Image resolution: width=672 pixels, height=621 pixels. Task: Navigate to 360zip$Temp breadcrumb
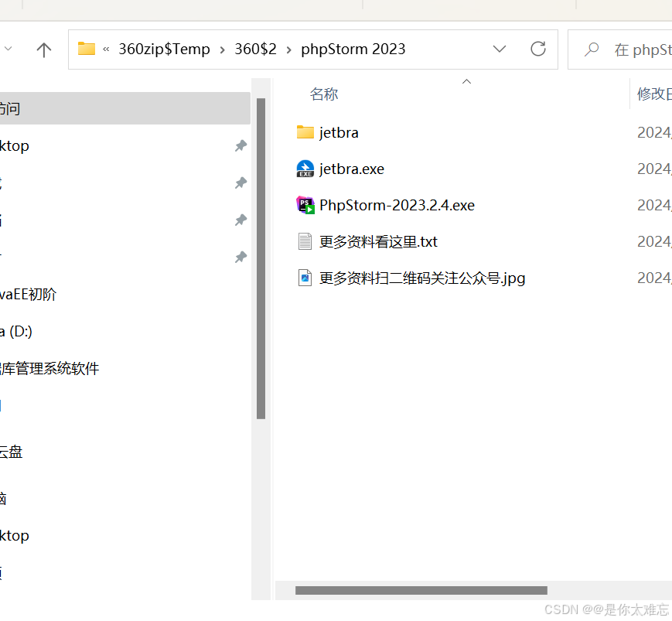(x=164, y=49)
